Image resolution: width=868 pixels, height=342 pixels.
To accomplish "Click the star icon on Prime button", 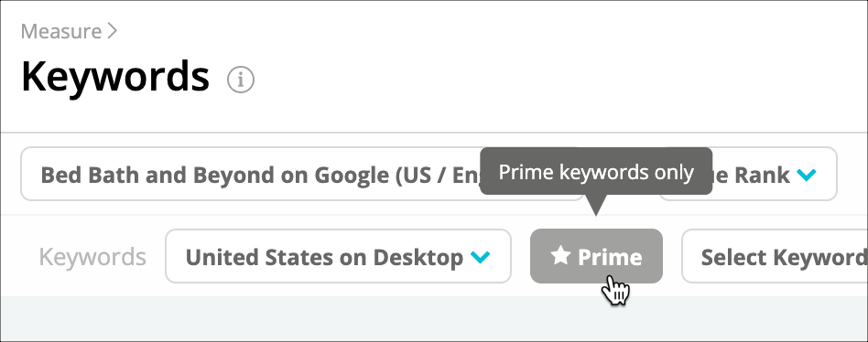I will click(560, 256).
